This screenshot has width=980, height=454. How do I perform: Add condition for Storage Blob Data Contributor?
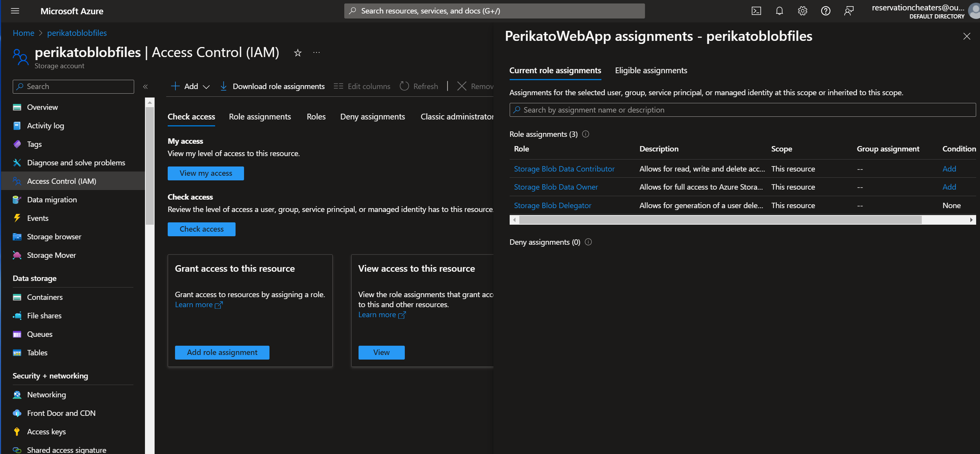tap(949, 169)
